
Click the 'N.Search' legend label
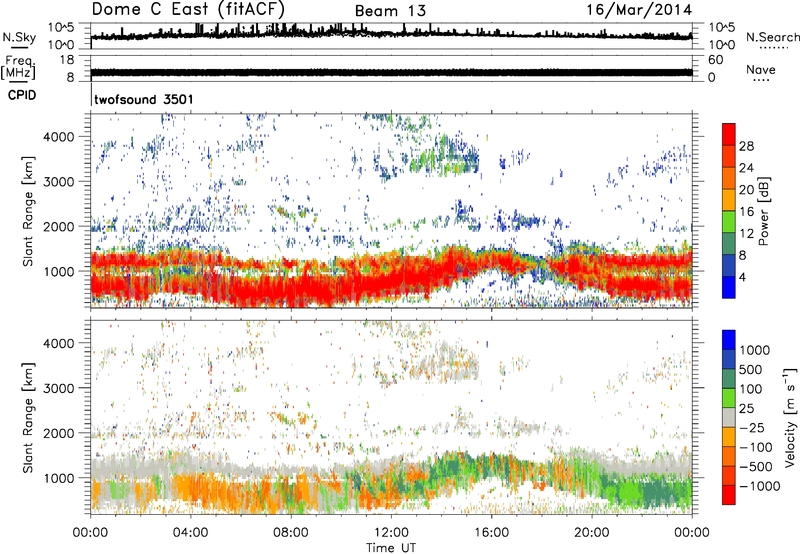(x=772, y=37)
